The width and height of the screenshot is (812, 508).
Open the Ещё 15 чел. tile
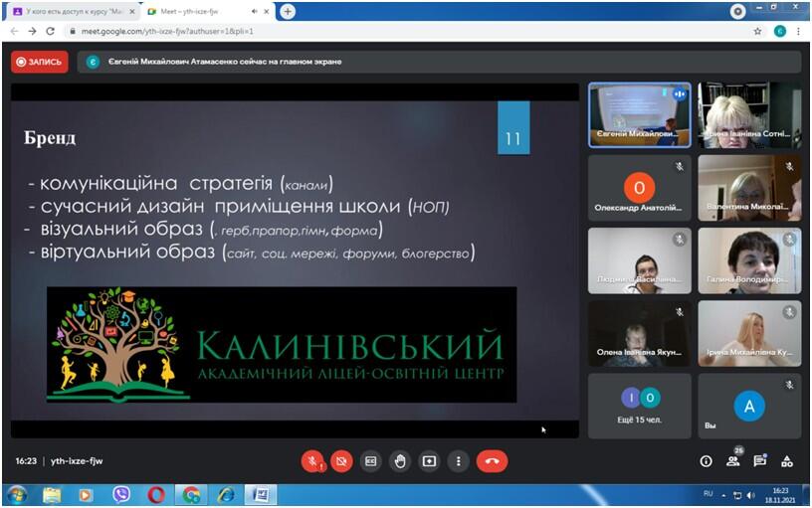(x=640, y=406)
